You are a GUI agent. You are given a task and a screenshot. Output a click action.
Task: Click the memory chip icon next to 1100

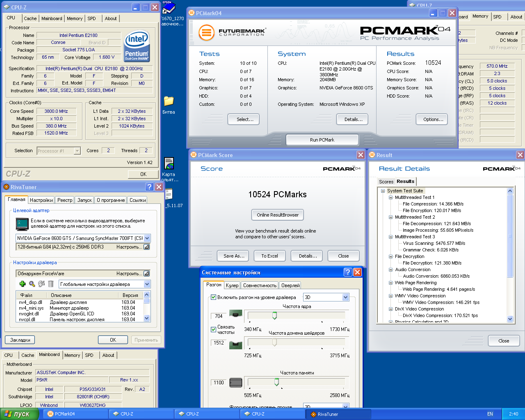[235, 383]
